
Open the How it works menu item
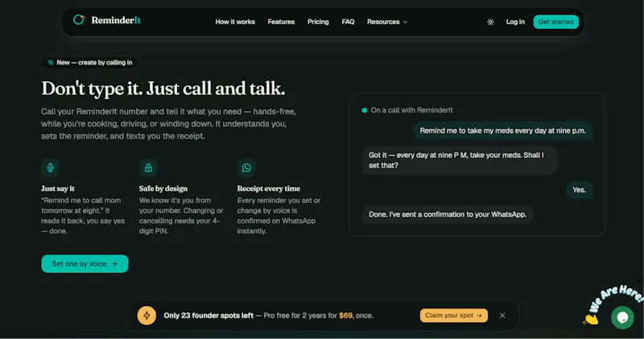tap(235, 22)
